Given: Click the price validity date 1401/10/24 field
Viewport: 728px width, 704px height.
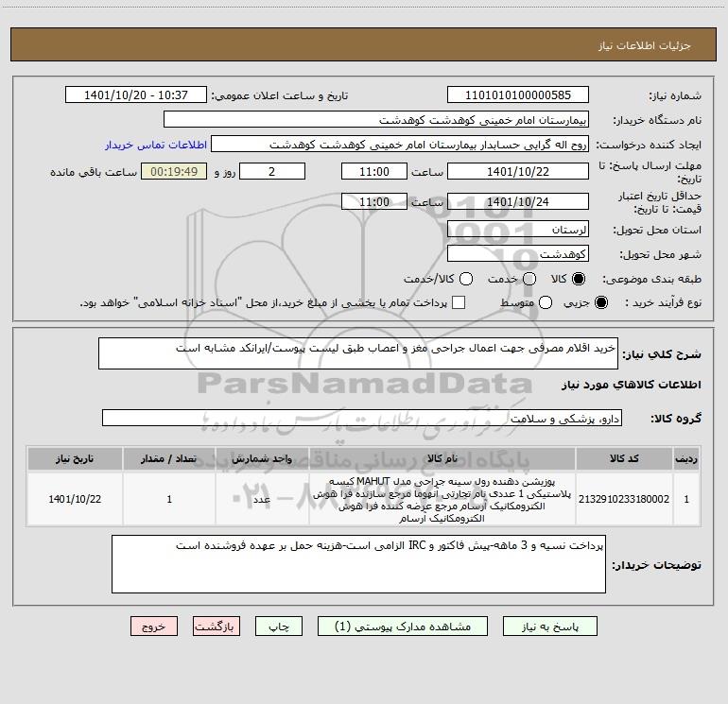Looking at the screenshot, I should point(518,201).
